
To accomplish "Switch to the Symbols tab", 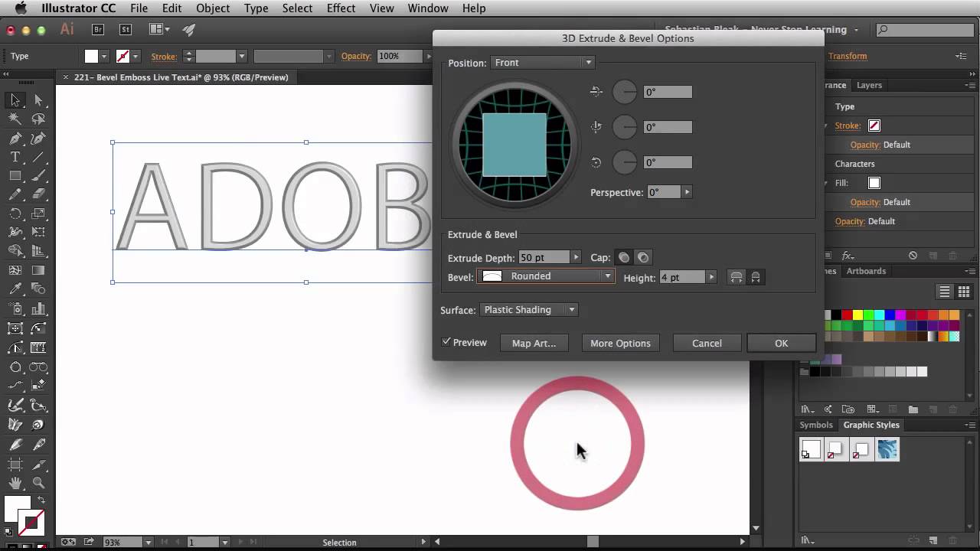I will click(816, 425).
